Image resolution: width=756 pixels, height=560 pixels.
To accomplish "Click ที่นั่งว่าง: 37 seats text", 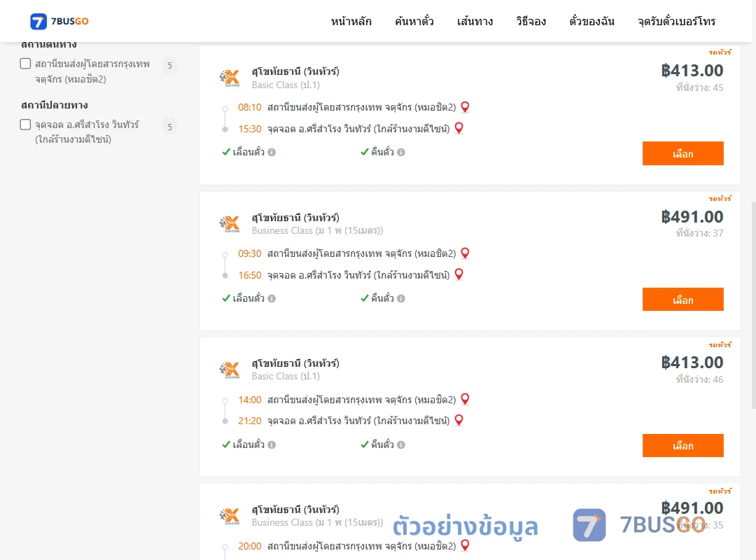I will [x=699, y=233].
